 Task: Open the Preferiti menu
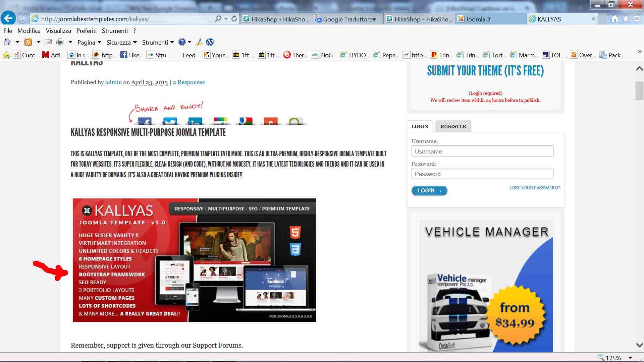(x=86, y=31)
